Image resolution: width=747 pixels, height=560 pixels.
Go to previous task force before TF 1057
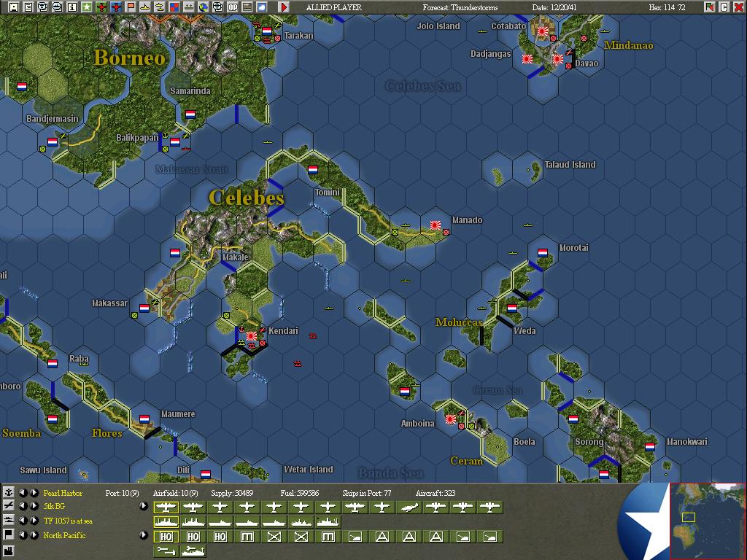click(x=23, y=521)
